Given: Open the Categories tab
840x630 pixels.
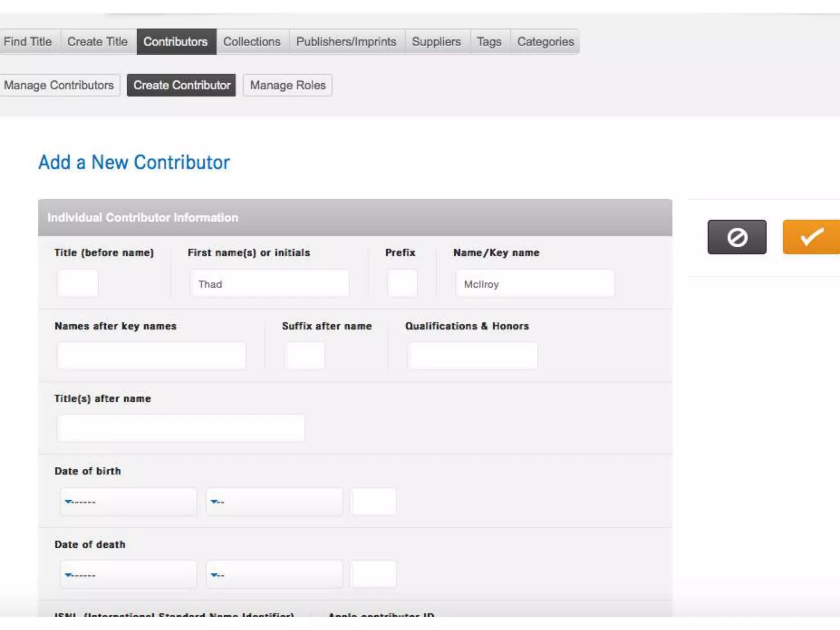Looking at the screenshot, I should click(545, 41).
